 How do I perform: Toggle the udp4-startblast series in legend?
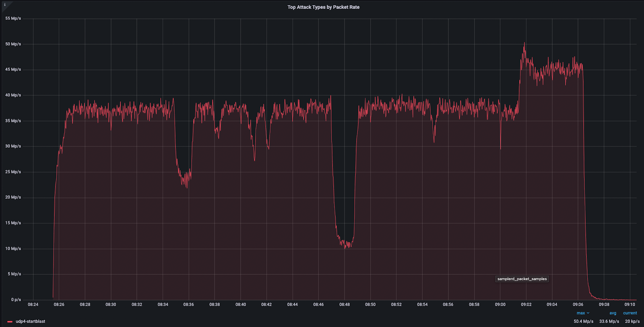[30, 321]
